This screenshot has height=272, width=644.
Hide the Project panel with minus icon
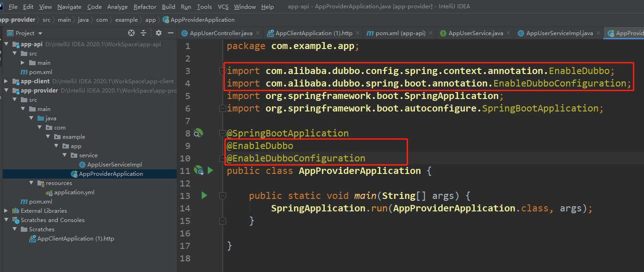[171, 33]
